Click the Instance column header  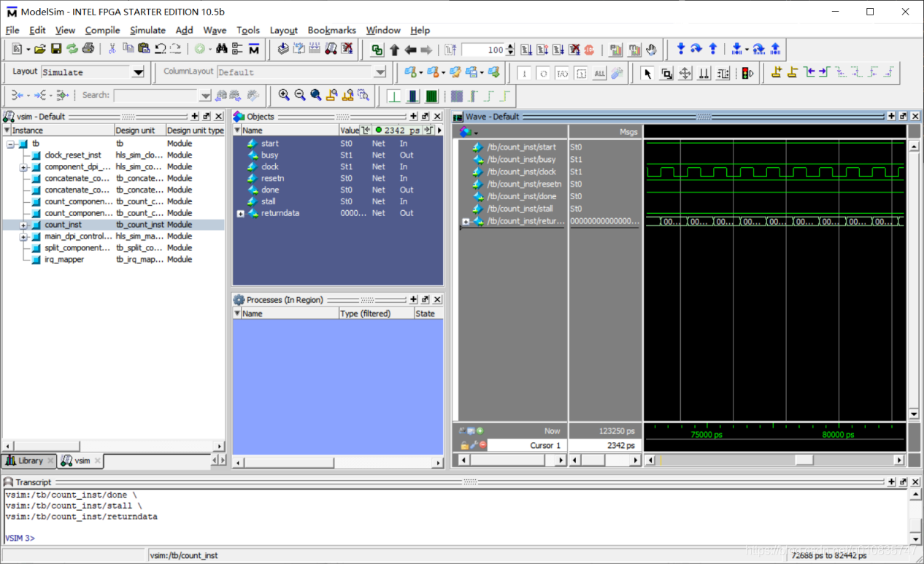62,130
